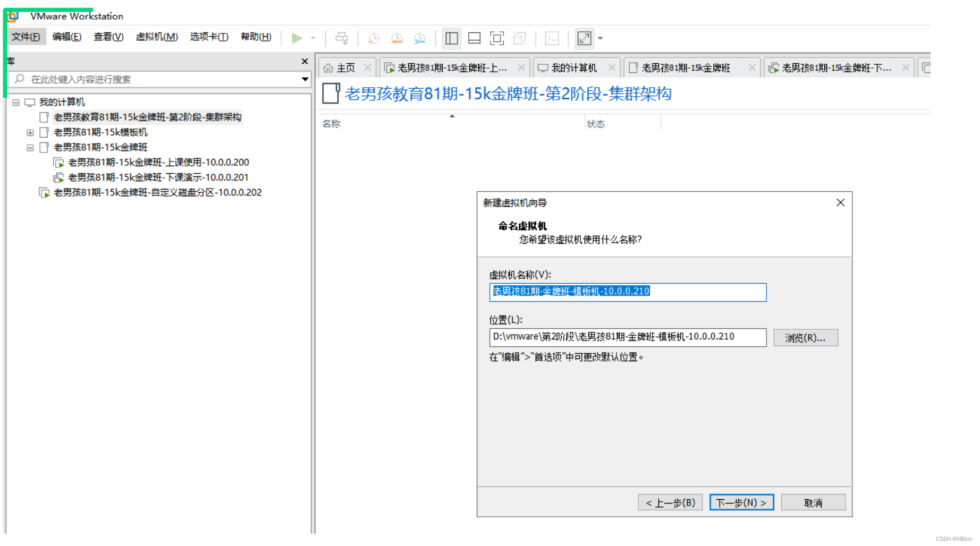Select VM 下课演示-10.0.0.201 in library
This screenshot has width=980, height=546.
coord(158,177)
